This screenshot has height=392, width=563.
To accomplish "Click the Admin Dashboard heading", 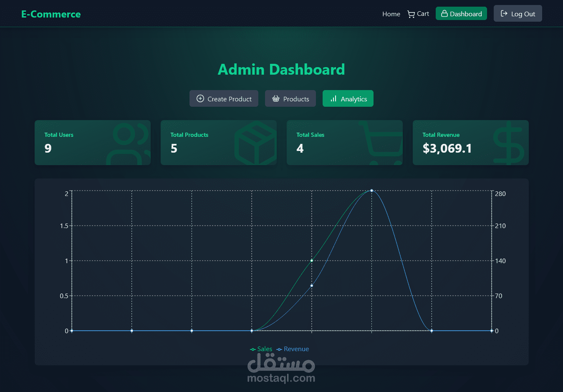I will click(281, 70).
